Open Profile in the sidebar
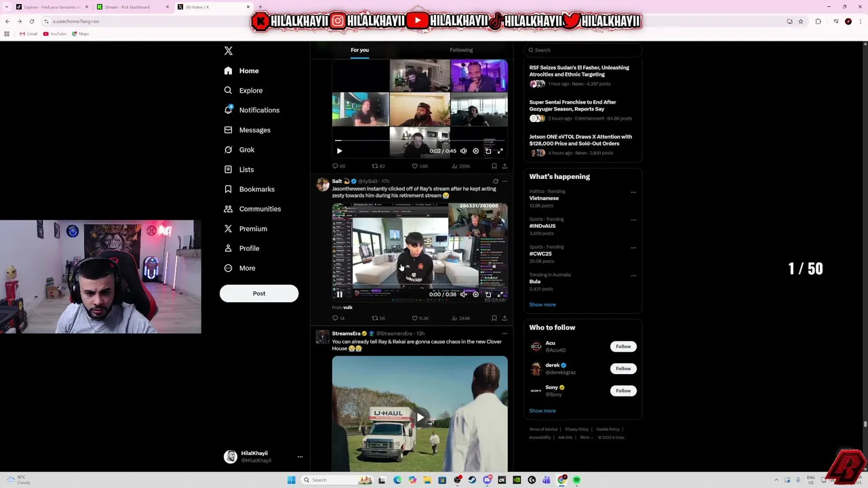 [242, 248]
